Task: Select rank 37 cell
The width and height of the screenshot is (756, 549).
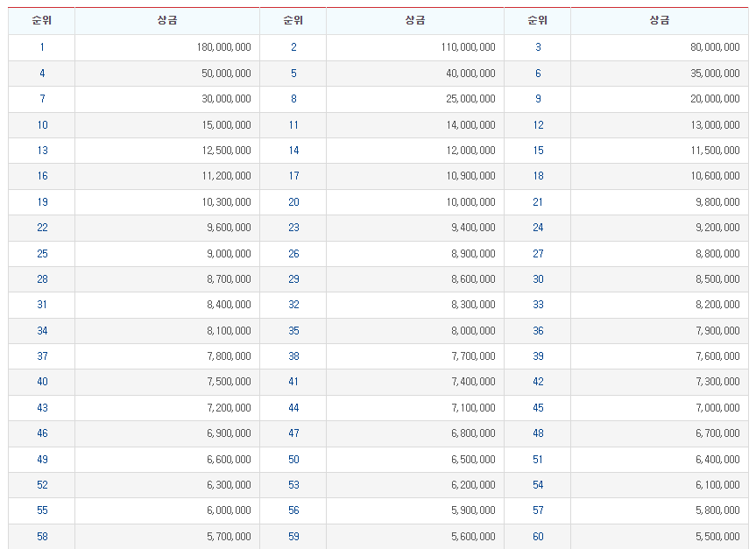Action: tap(42, 356)
